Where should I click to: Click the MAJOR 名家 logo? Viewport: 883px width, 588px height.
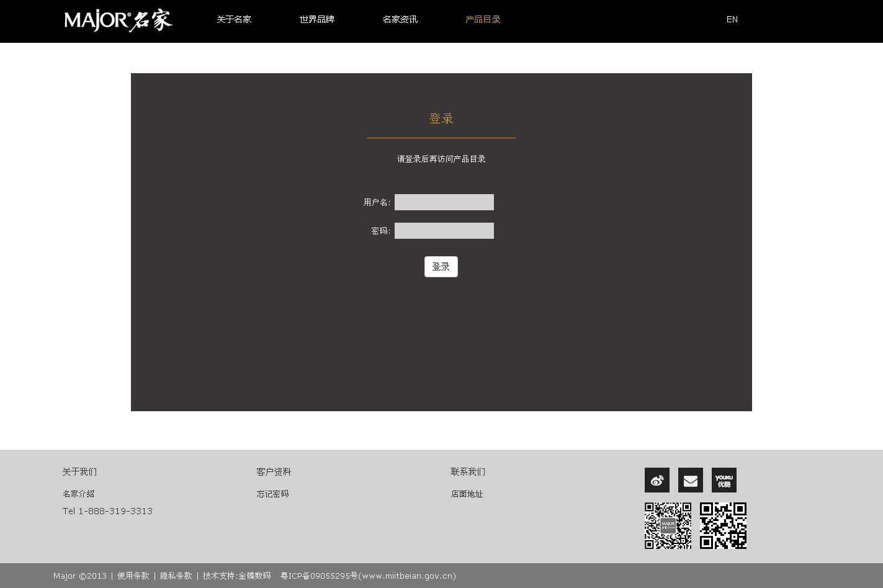click(118, 20)
